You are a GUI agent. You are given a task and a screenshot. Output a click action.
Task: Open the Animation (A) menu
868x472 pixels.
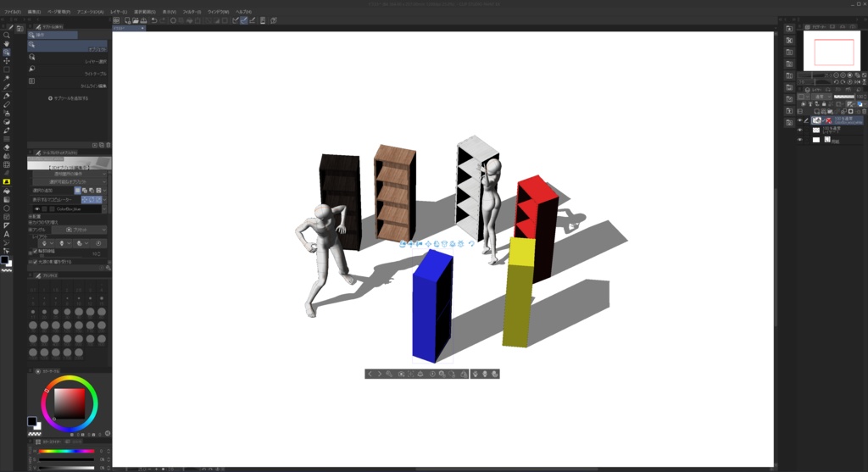click(90, 12)
